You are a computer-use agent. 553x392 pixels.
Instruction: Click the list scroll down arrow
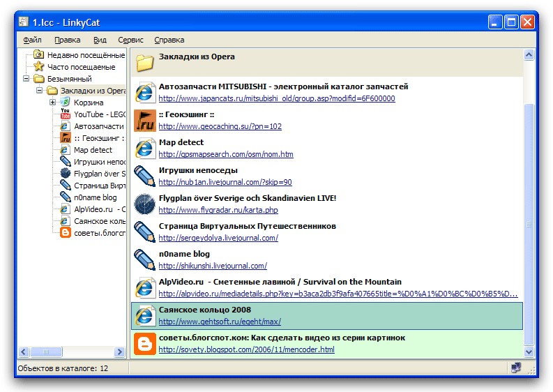[x=529, y=352]
